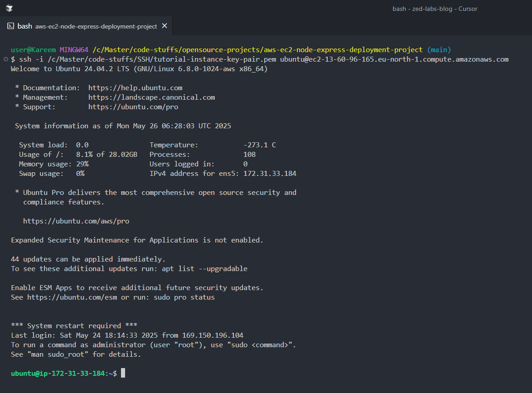The height and width of the screenshot is (393, 532).
Task: Click the terminal cursor block at the prompt
Action: (123, 373)
